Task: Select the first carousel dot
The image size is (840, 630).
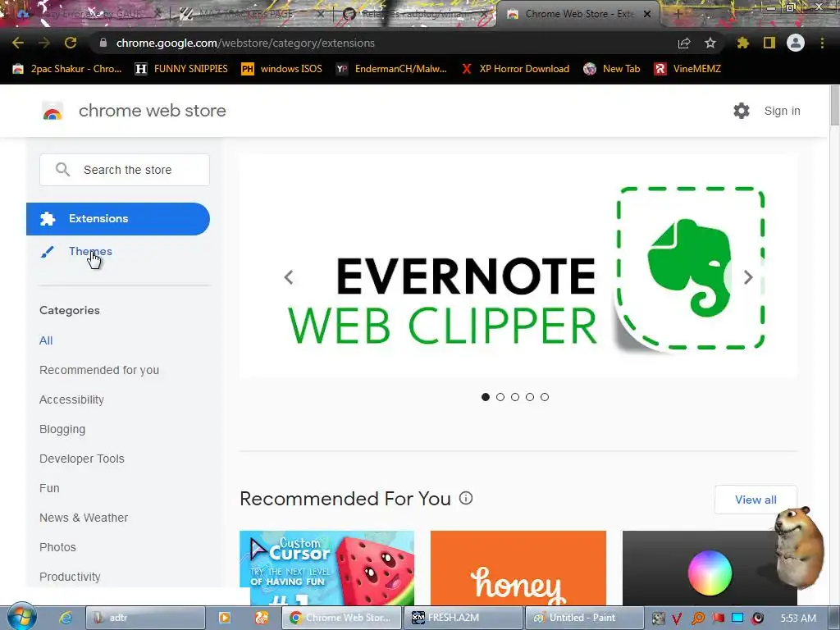Action: tap(486, 397)
